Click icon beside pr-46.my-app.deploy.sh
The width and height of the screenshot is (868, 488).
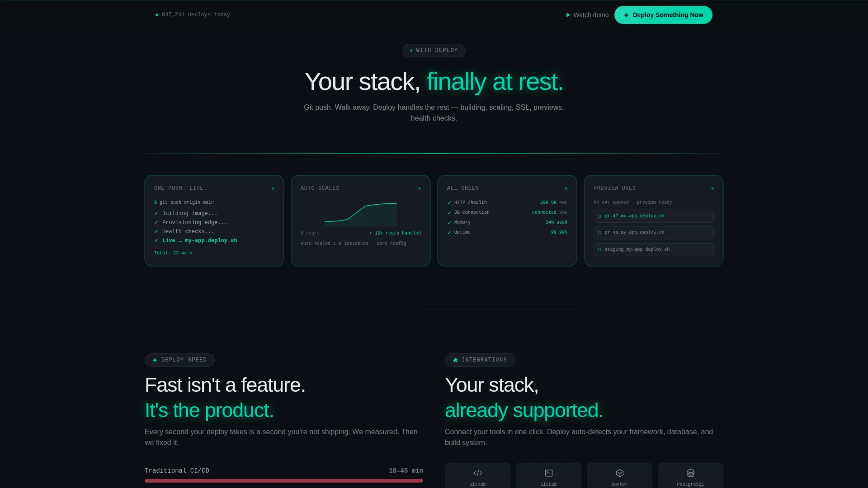[x=599, y=233]
